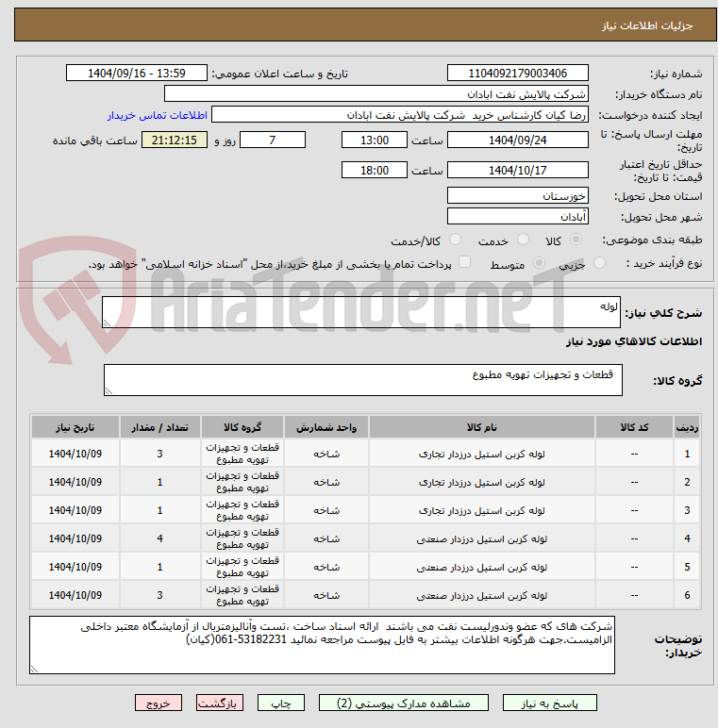Image resolution: width=718 pixels, height=728 pixels.
Task: Click quantity 4 in row 4
Action: [x=159, y=539]
